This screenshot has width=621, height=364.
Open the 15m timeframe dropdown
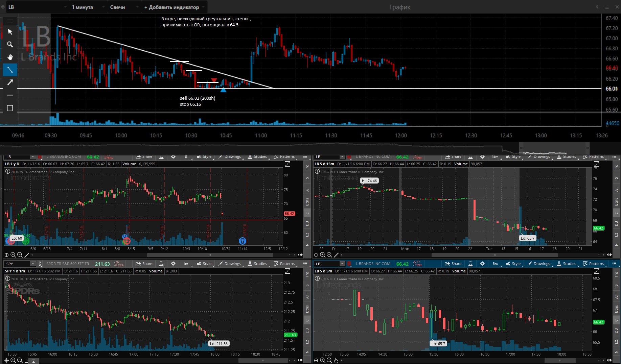pos(495,157)
